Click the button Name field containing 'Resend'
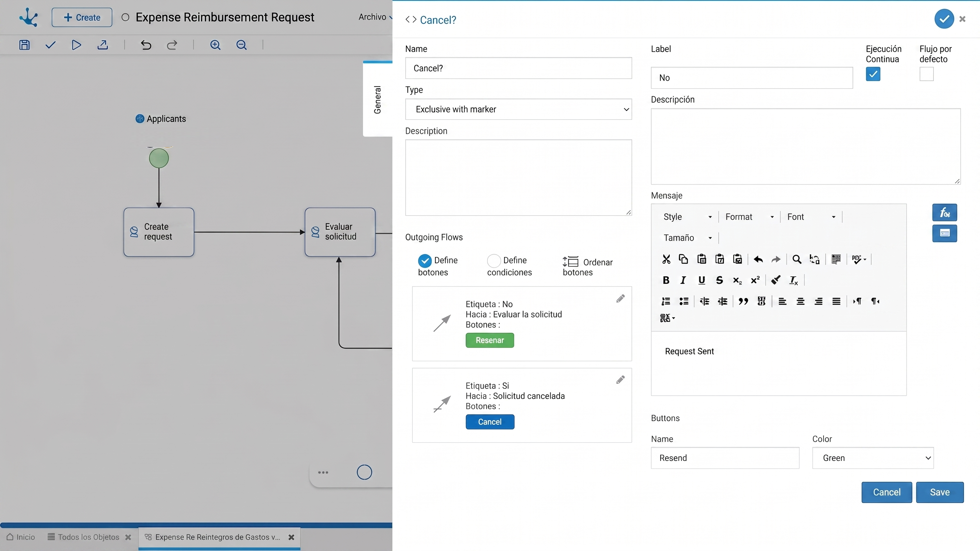Viewport: 980px width, 551px height. click(725, 458)
